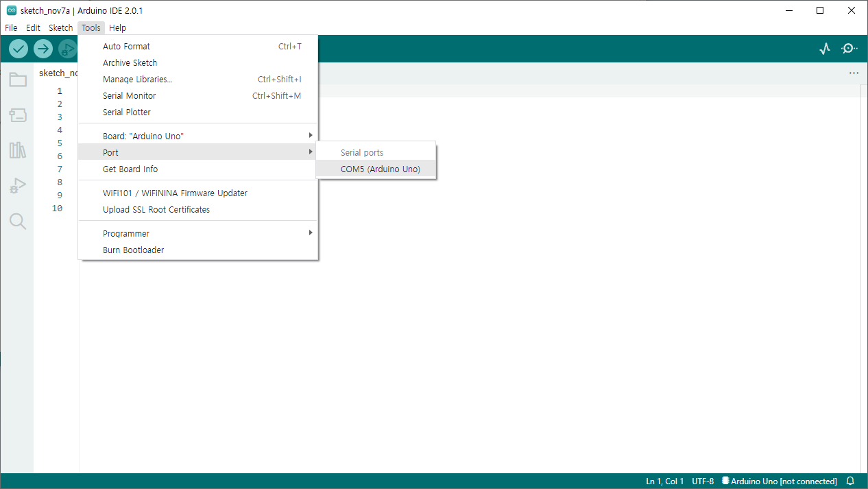Click the UTF-8 encoding status text

coord(703,481)
